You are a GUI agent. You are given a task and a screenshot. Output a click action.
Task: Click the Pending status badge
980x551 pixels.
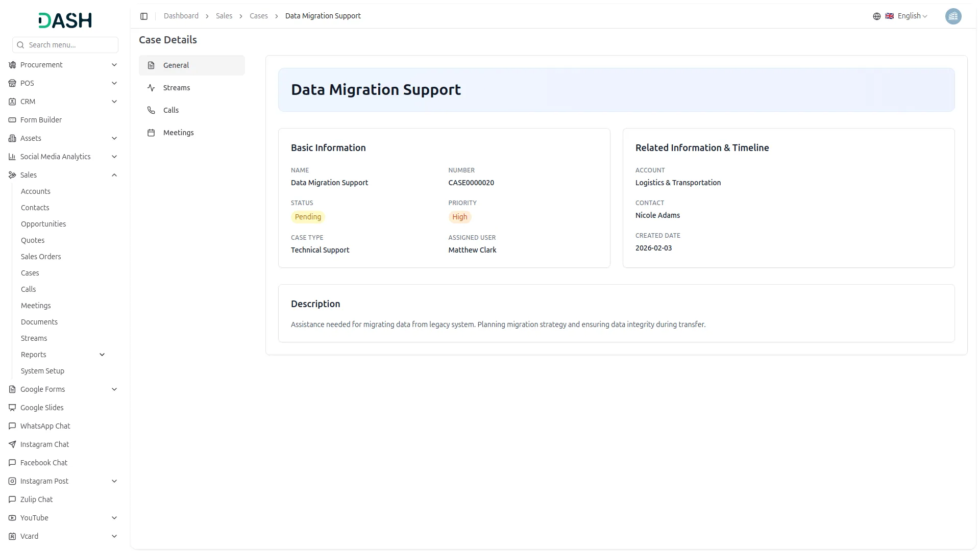(308, 217)
